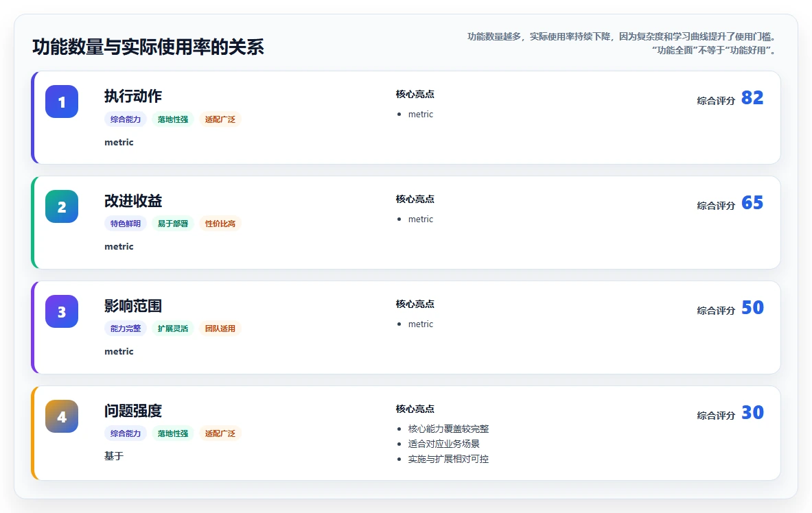Click the page title 功能数量与实际使用率的关系

coord(148,47)
